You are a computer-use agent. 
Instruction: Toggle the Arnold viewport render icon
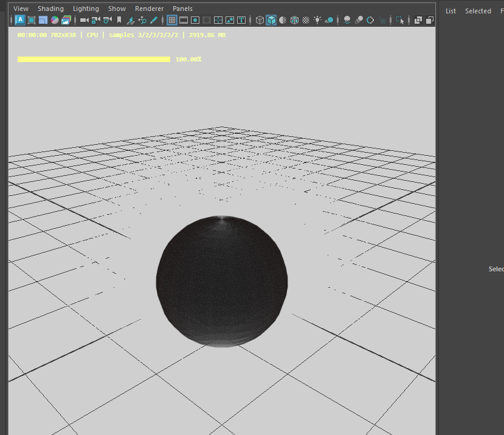(x=20, y=20)
